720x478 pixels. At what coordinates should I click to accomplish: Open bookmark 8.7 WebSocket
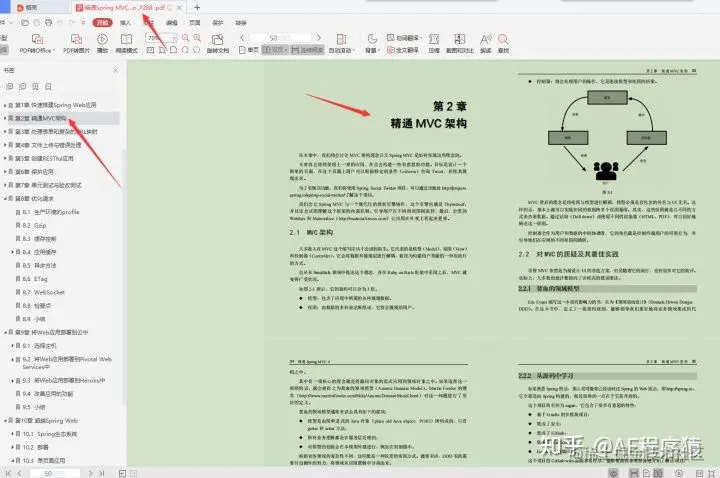[x=44, y=292]
